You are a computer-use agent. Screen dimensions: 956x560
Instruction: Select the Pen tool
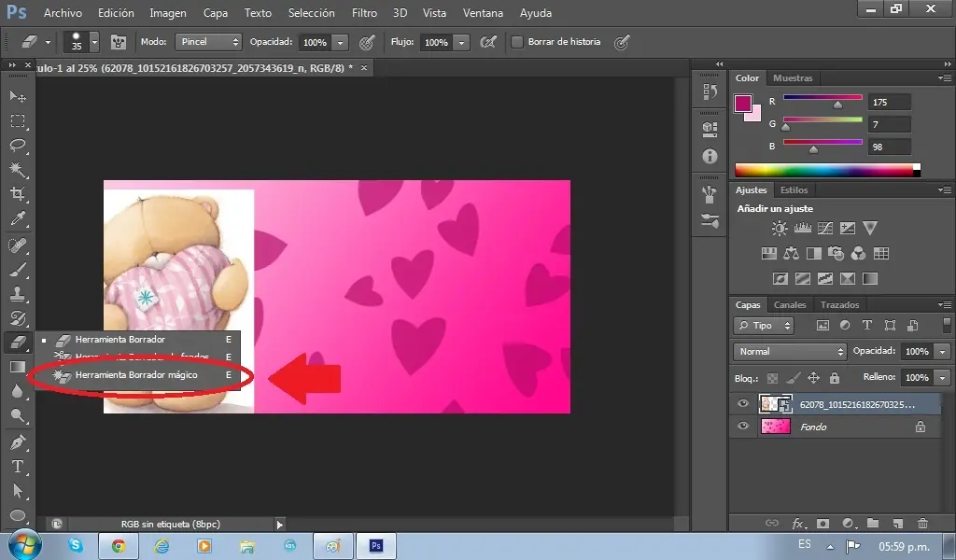coord(18,441)
